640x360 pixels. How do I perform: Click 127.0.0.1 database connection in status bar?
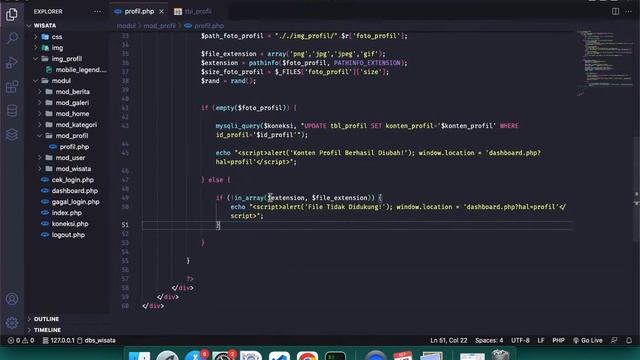[x=59, y=340]
